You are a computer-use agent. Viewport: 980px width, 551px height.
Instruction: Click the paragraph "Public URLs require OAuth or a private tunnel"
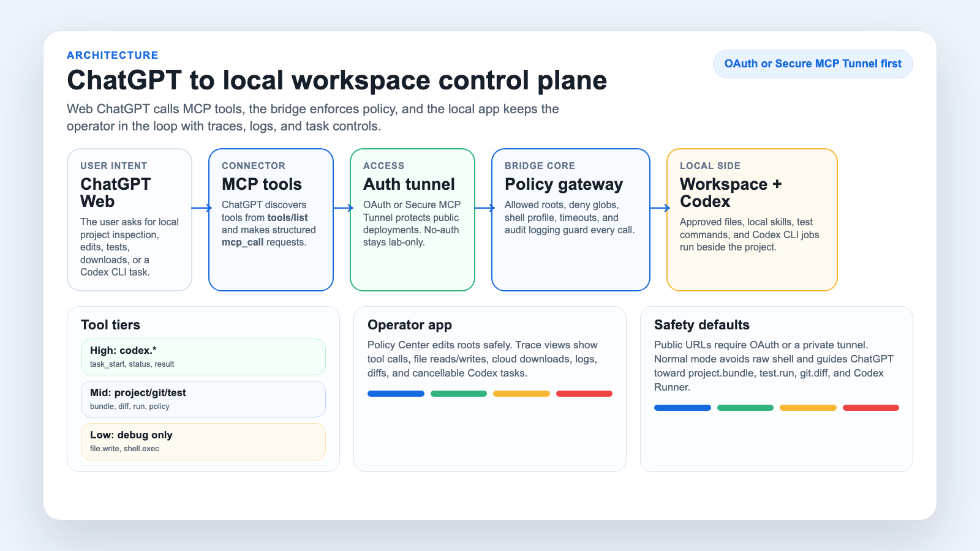tap(774, 366)
